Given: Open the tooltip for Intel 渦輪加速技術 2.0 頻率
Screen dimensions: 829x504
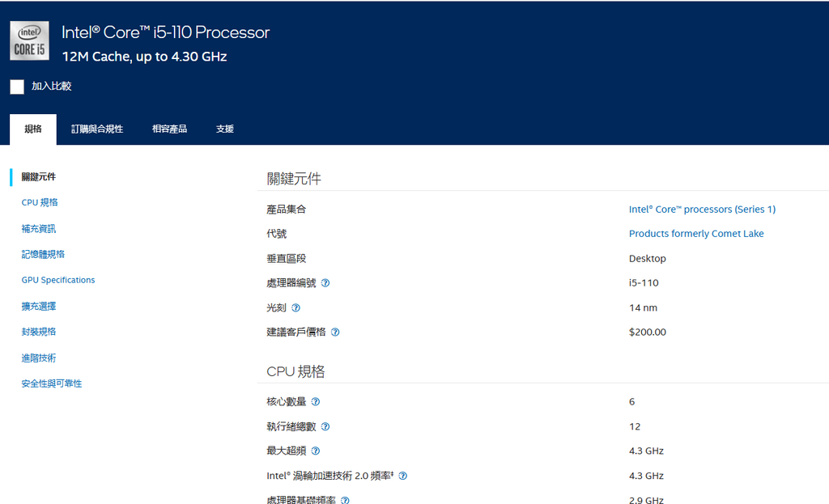Looking at the screenshot, I should (402, 476).
